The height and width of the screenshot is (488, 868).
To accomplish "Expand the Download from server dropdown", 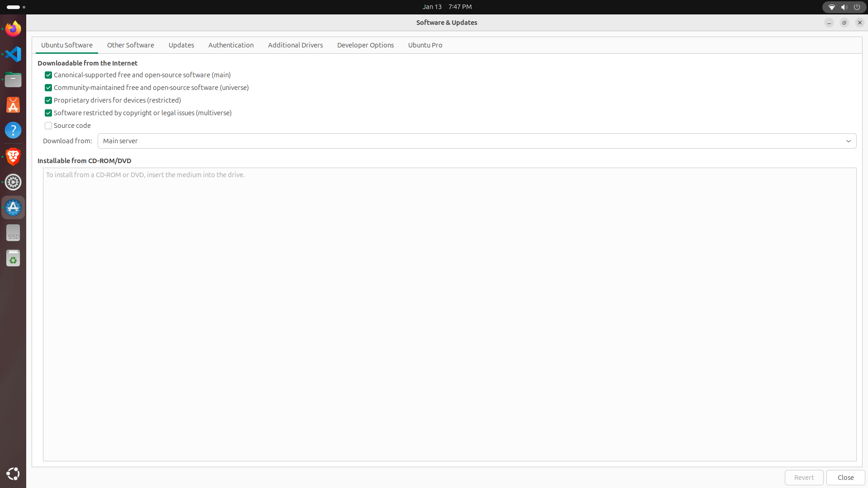I will pos(476,141).
